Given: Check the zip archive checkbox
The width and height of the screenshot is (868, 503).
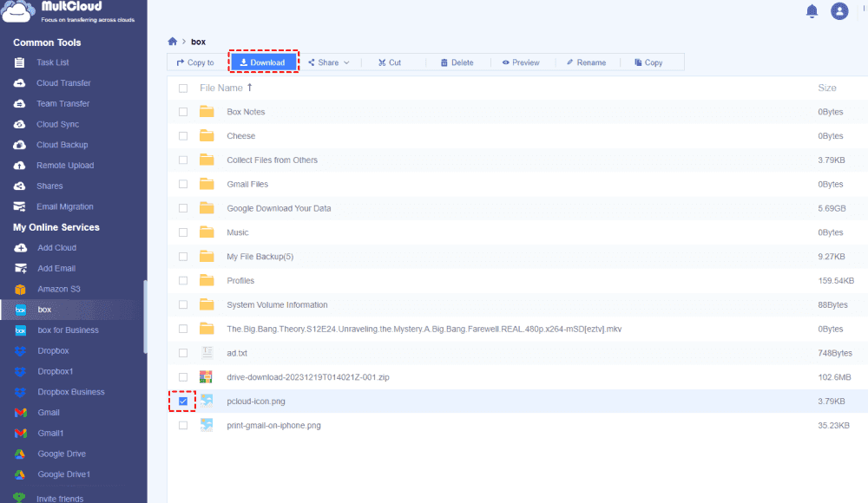Looking at the screenshot, I should 183,377.
